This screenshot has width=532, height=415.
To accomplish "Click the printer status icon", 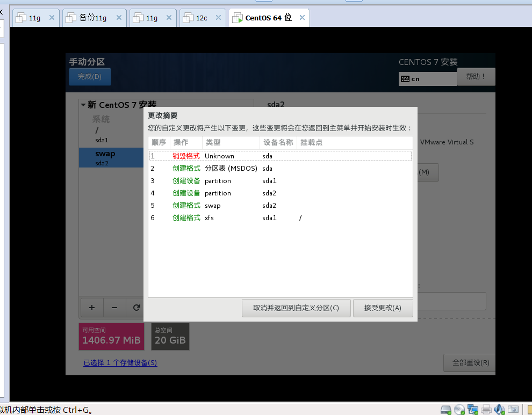I will 486,410.
